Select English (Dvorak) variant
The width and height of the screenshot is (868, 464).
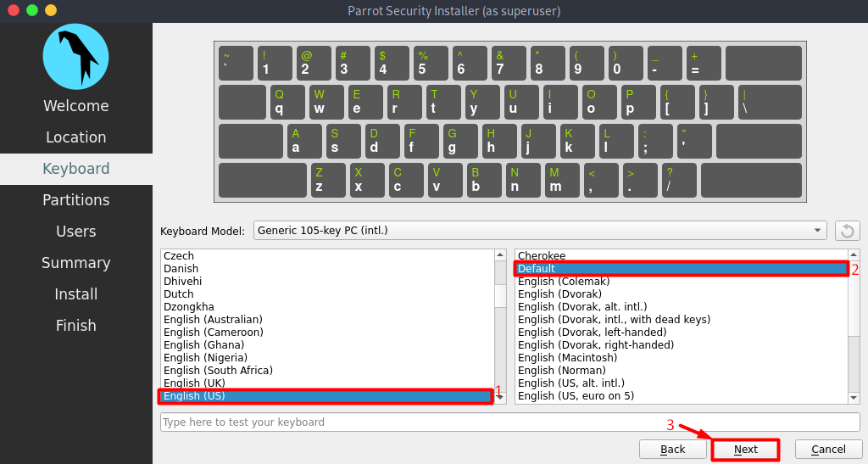pos(682,294)
